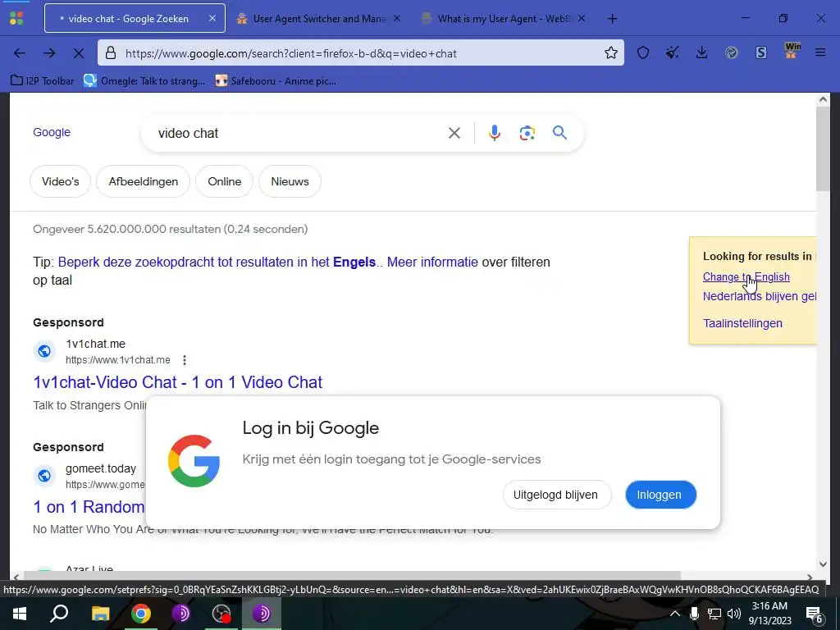Open Windows taskbar search
The height and width of the screenshot is (630, 840).
[59, 614]
